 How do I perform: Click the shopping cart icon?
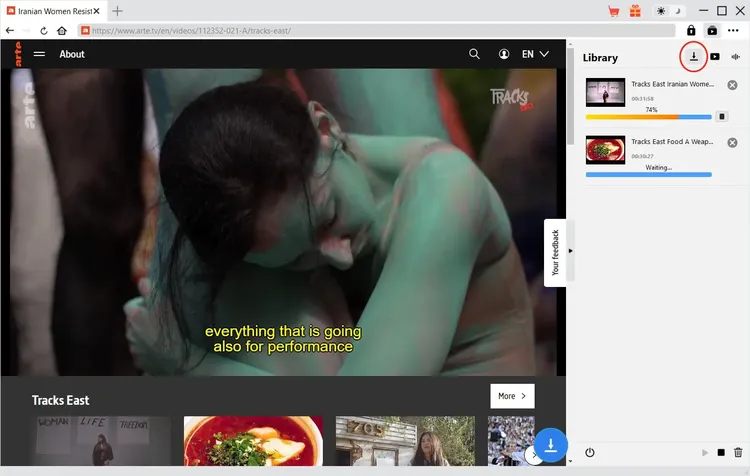click(614, 11)
